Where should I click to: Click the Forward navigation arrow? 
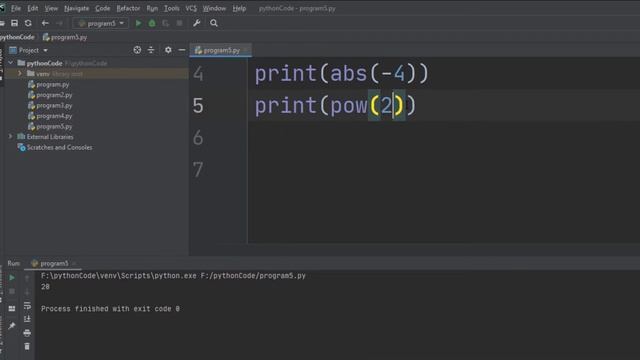point(60,23)
